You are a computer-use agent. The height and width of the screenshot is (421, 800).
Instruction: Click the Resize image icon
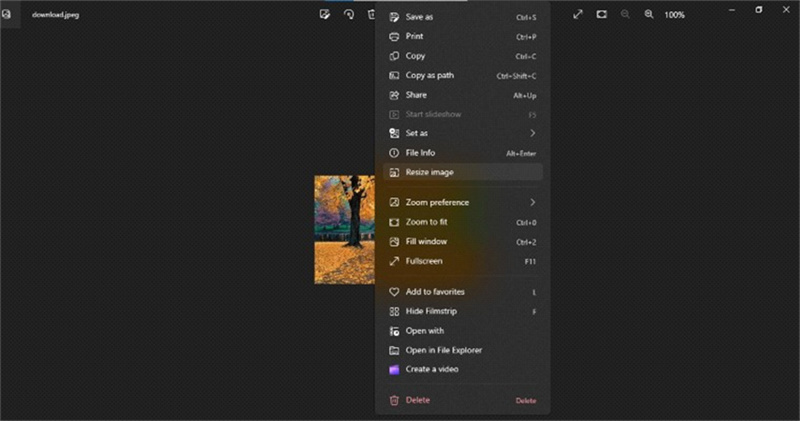pyautogui.click(x=394, y=172)
